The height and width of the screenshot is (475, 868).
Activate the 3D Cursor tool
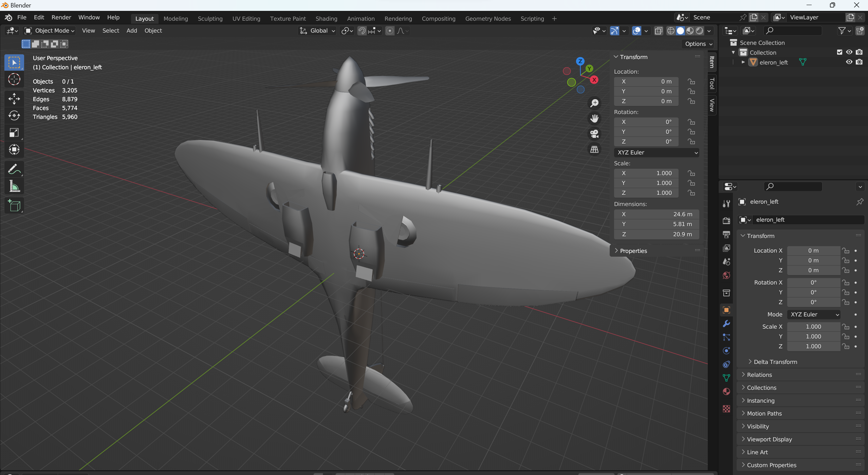[x=14, y=79]
